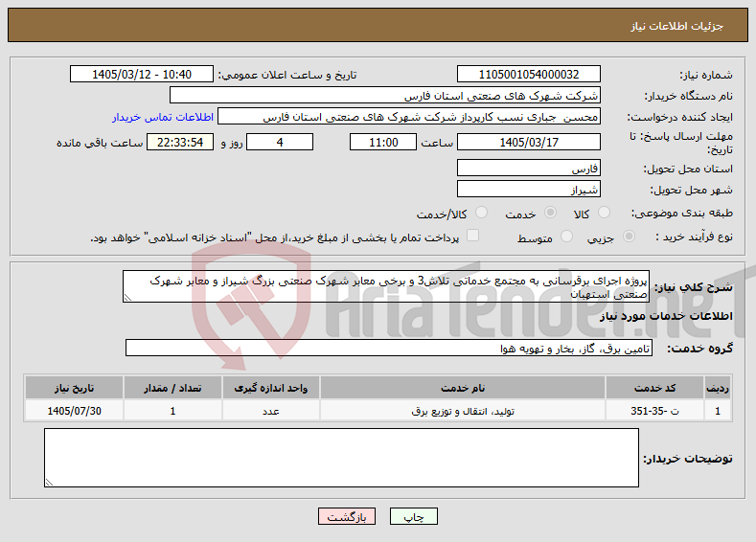Click the deadline time field 11:00

(x=383, y=142)
